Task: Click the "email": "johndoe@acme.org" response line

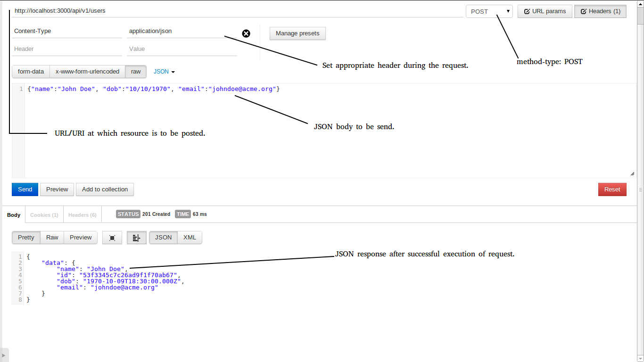Action: pyautogui.click(x=107, y=288)
